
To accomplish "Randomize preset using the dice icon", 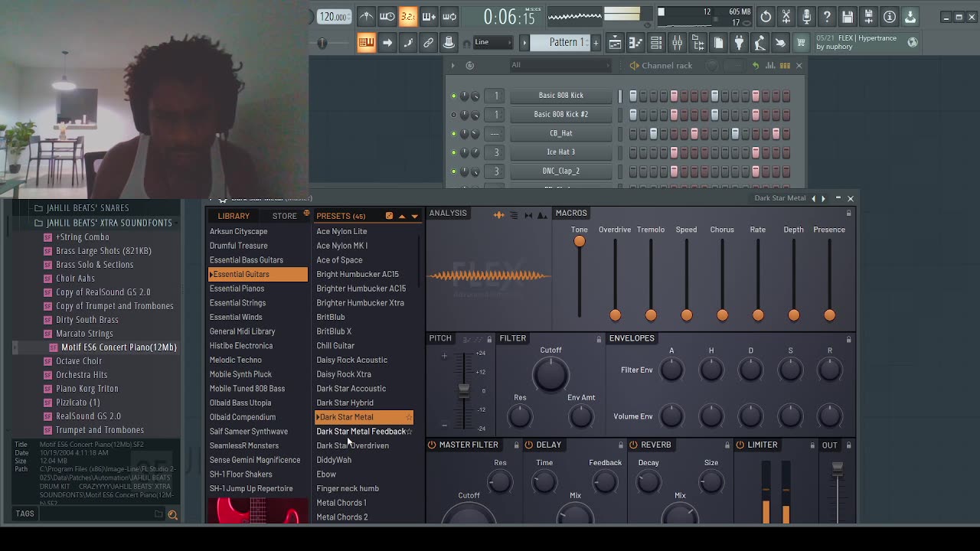I will pyautogui.click(x=389, y=216).
